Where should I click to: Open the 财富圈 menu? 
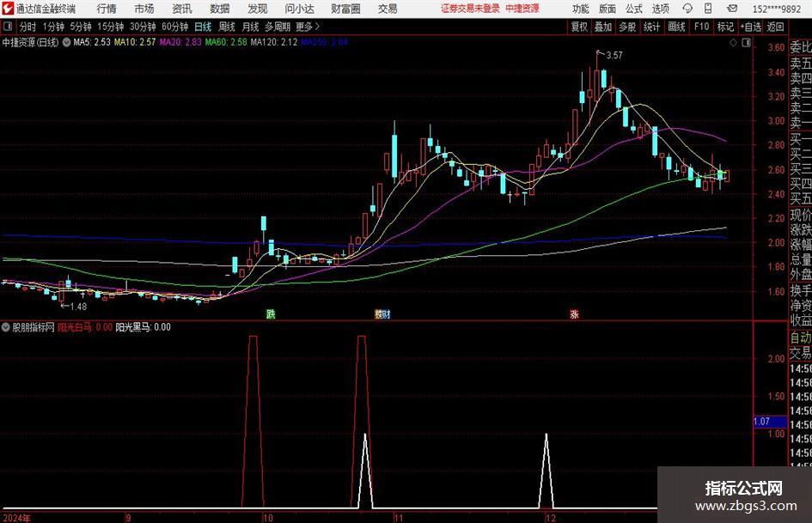[x=345, y=9]
